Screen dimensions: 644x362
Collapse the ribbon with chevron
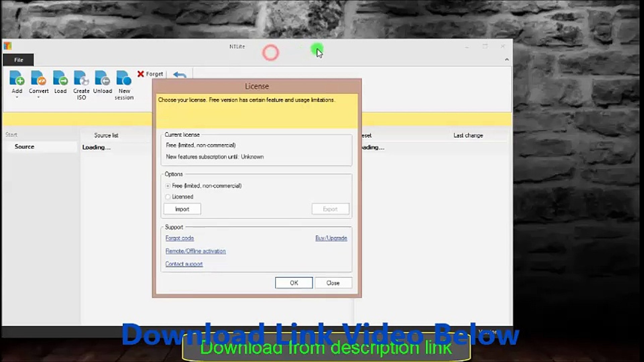(x=507, y=59)
